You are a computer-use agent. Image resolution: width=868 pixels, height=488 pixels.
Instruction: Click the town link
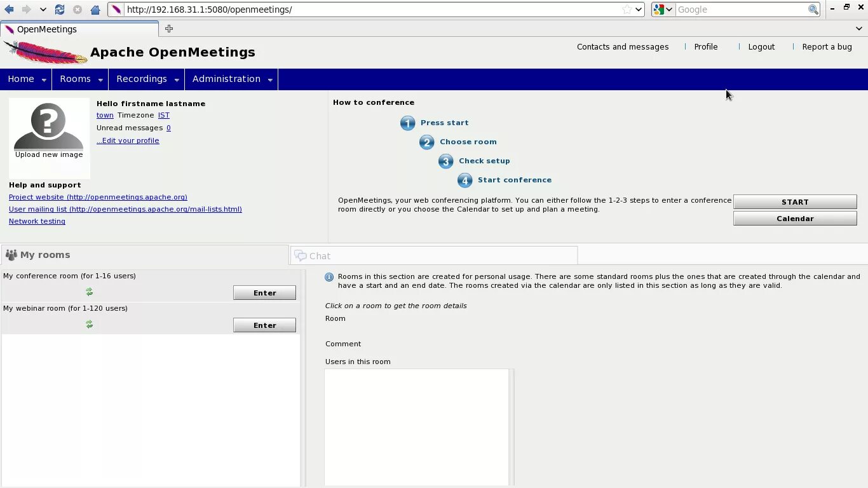(x=105, y=115)
